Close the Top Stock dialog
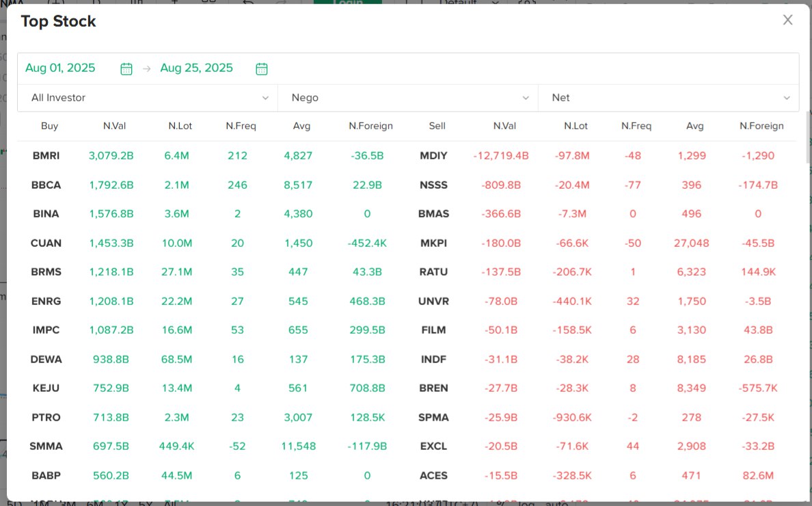The width and height of the screenshot is (812, 506). (787, 21)
